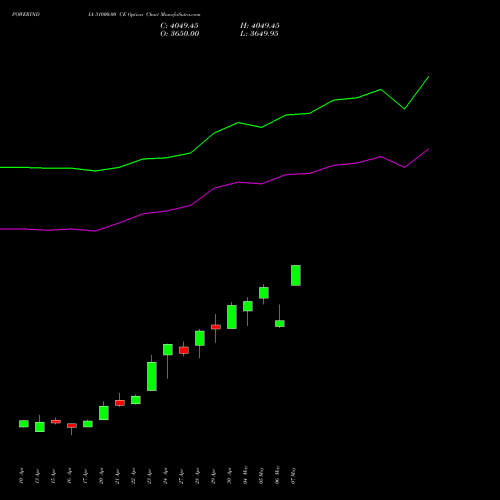This screenshot has height=500, width=500.
Task: Click the 05 May date label
Action: click(261, 475)
